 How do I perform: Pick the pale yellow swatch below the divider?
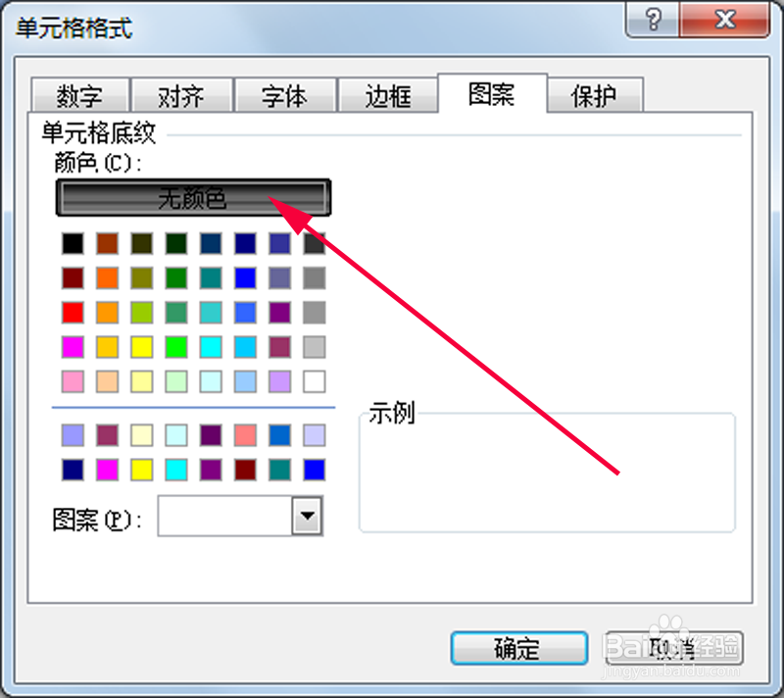(x=142, y=435)
